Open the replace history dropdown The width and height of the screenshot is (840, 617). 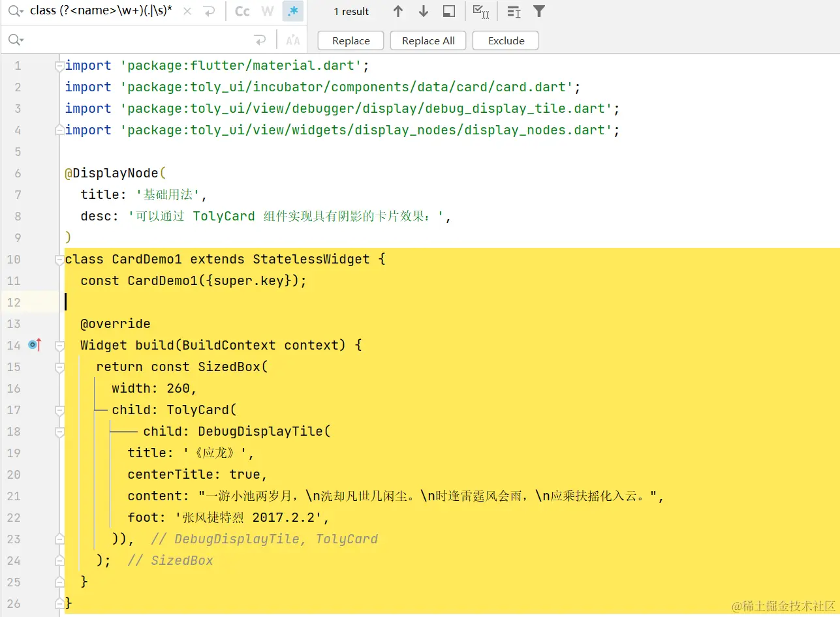click(16, 40)
